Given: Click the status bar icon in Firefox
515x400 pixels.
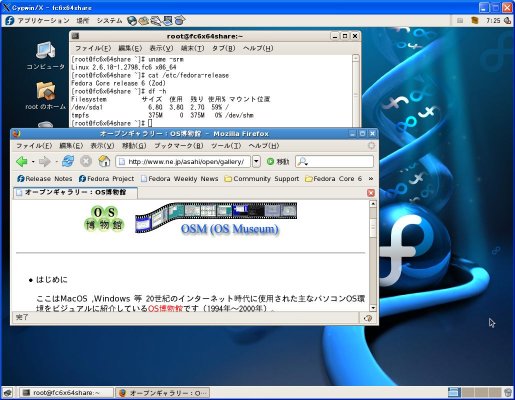Looking at the screenshot, I should click(x=368, y=318).
